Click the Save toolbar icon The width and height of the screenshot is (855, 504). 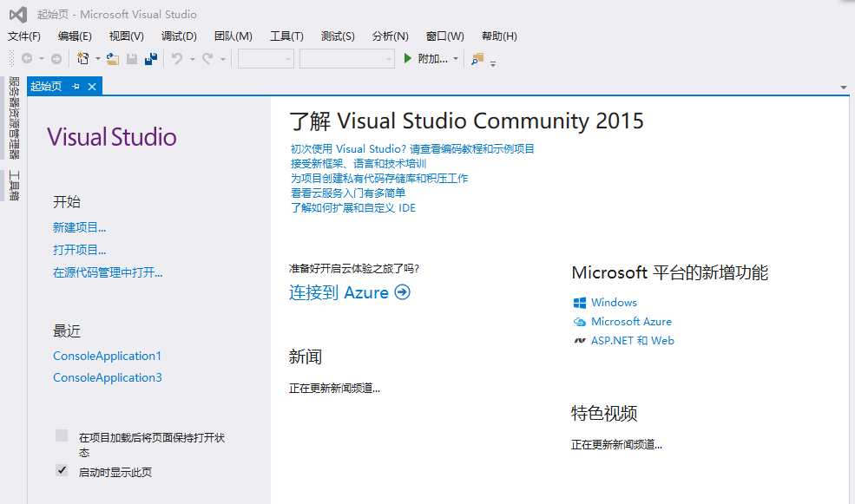133,58
